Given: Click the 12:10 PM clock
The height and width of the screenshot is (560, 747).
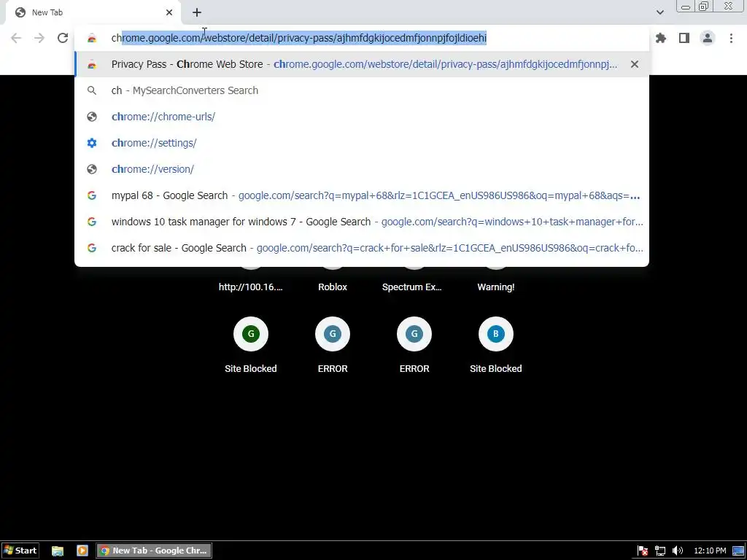Looking at the screenshot, I should click(710, 551).
